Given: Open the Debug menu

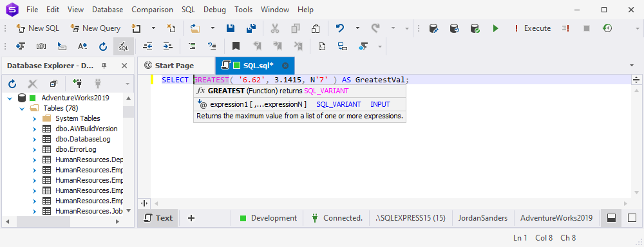Looking at the screenshot, I should [x=215, y=10].
